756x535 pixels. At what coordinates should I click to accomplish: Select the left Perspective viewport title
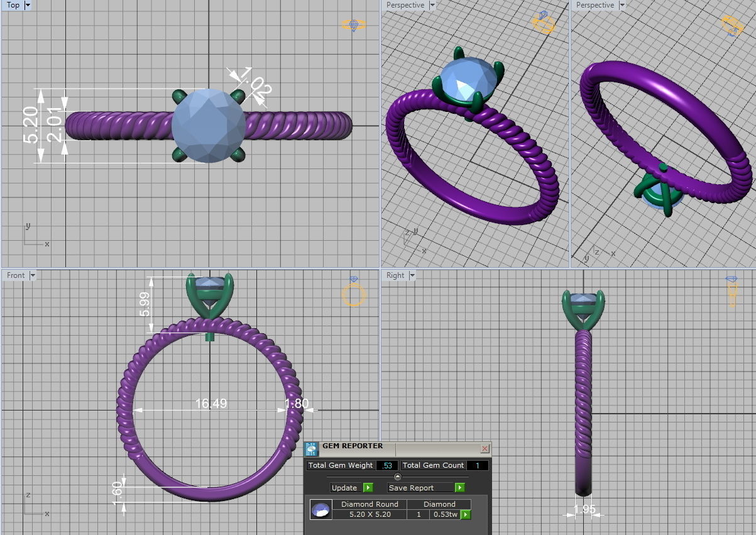(405, 5)
